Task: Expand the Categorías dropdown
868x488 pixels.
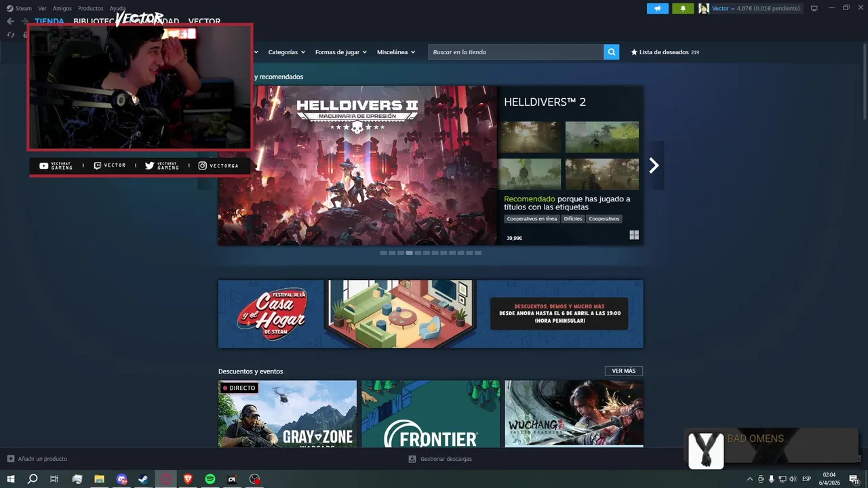Action: tap(286, 52)
